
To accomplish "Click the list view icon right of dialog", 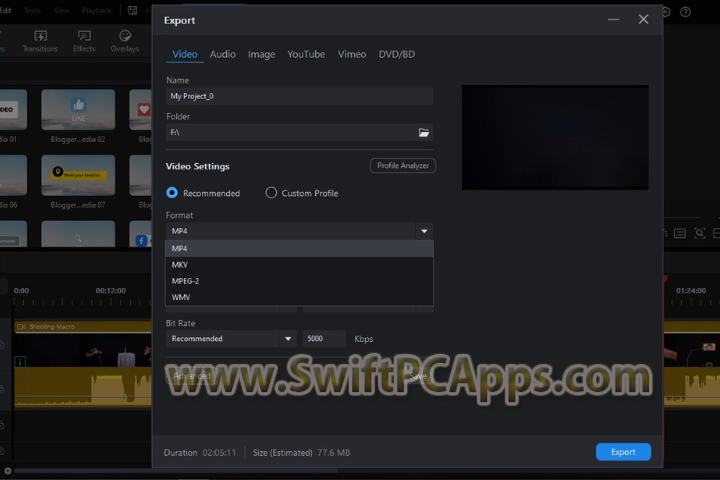I will (x=680, y=233).
